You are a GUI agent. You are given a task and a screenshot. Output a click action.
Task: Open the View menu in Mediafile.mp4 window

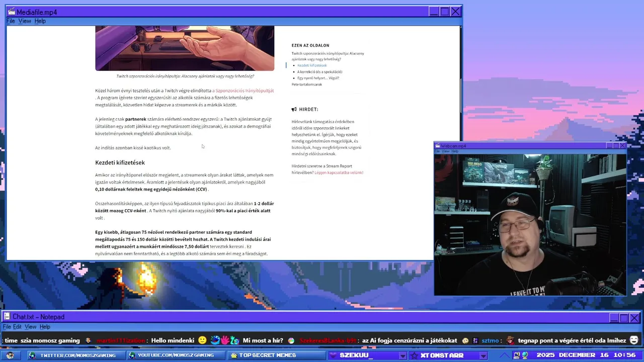(25, 21)
